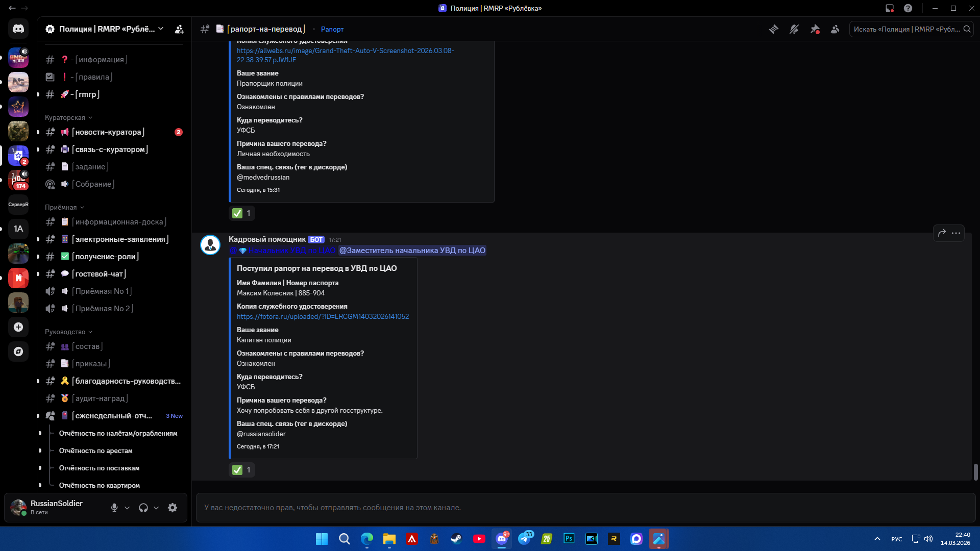The width and height of the screenshot is (980, 551).
Task: Click the server search field
Action: tap(906, 29)
